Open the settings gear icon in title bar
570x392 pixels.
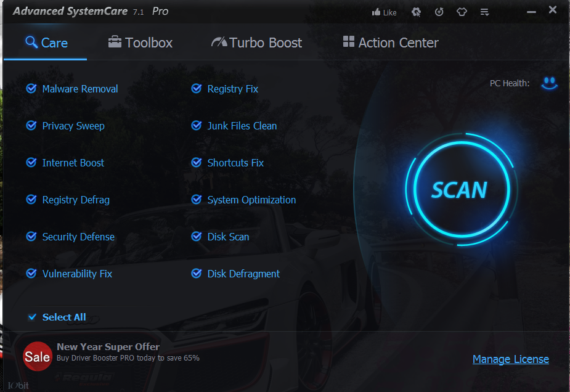416,12
